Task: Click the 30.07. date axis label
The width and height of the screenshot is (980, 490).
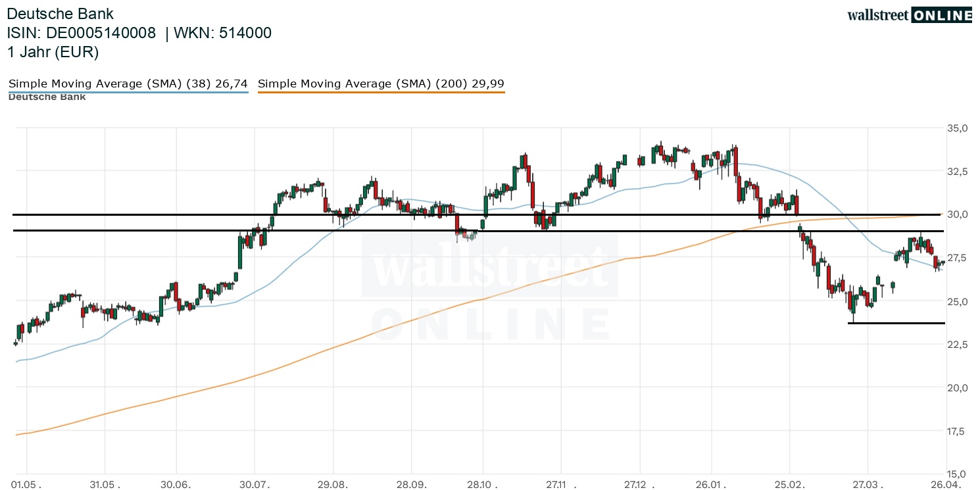Action: click(255, 484)
